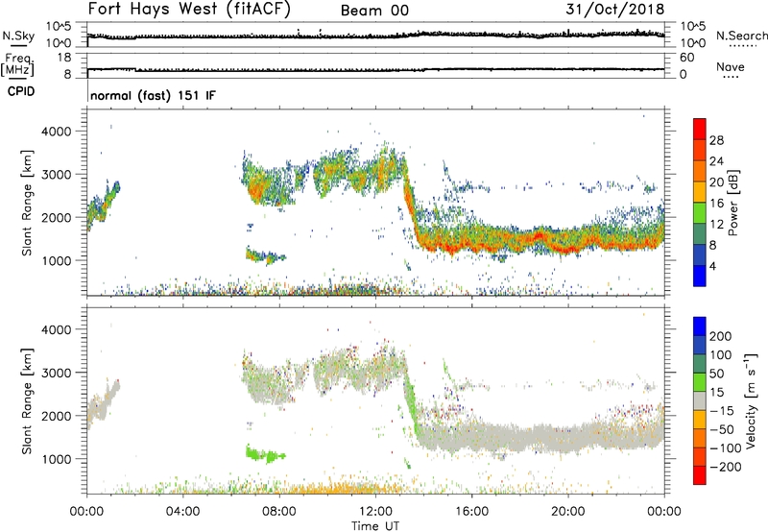Click the '60' Nave axis value
768x532 pixels.
click(686, 58)
